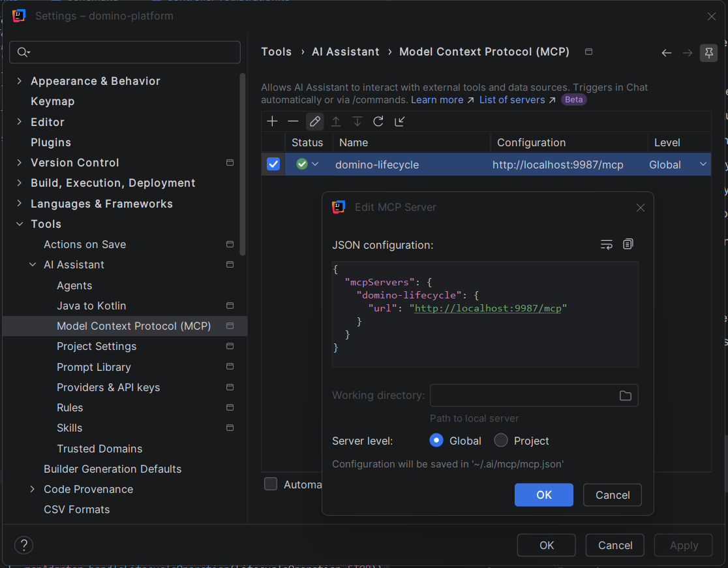Click OK in Edit MCP Server dialog
Viewport: 728px width, 568px height.
pyautogui.click(x=543, y=495)
